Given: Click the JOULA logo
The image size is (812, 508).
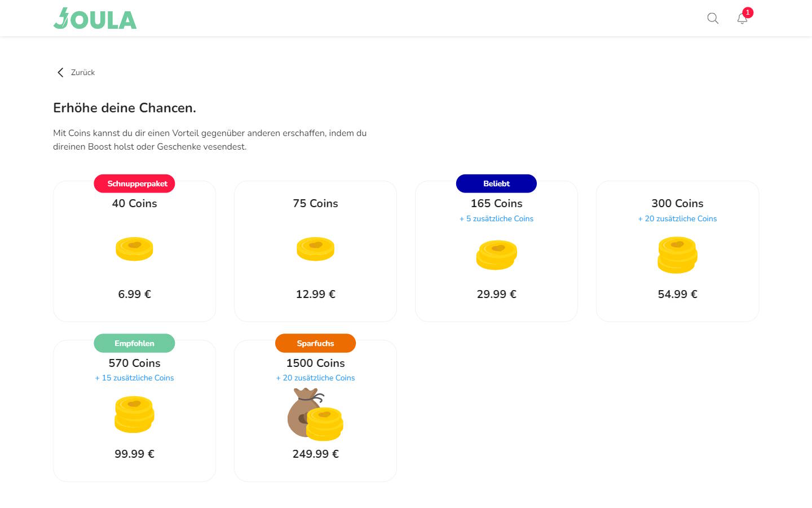Looking at the screenshot, I should coord(95,18).
